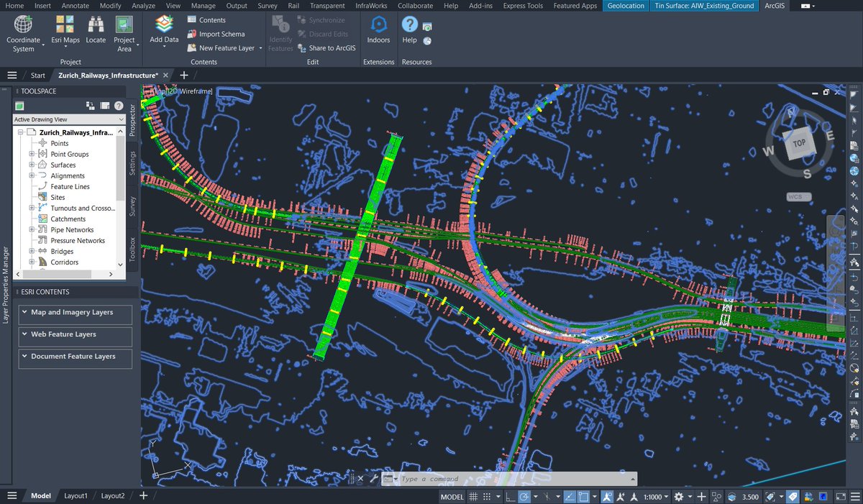Open the Esri Maps tool
Viewport: 863px width, 504px height.
(x=65, y=32)
